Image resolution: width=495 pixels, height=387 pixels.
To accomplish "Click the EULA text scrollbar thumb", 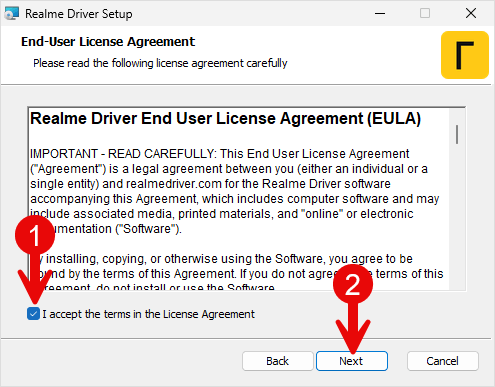I will (457, 135).
